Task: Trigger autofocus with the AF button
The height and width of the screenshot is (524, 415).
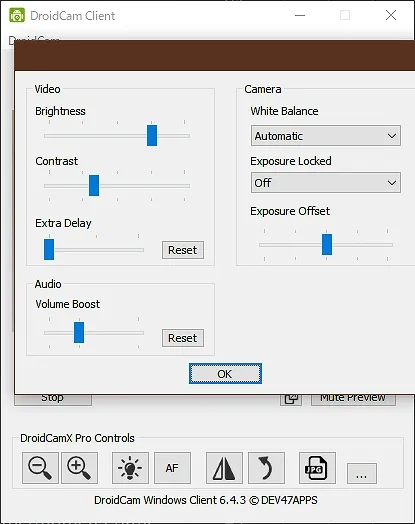Action: [x=172, y=468]
